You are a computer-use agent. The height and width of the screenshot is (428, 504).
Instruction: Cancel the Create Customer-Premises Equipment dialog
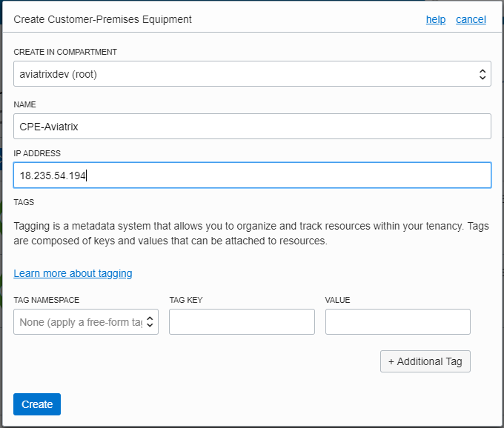click(x=471, y=19)
